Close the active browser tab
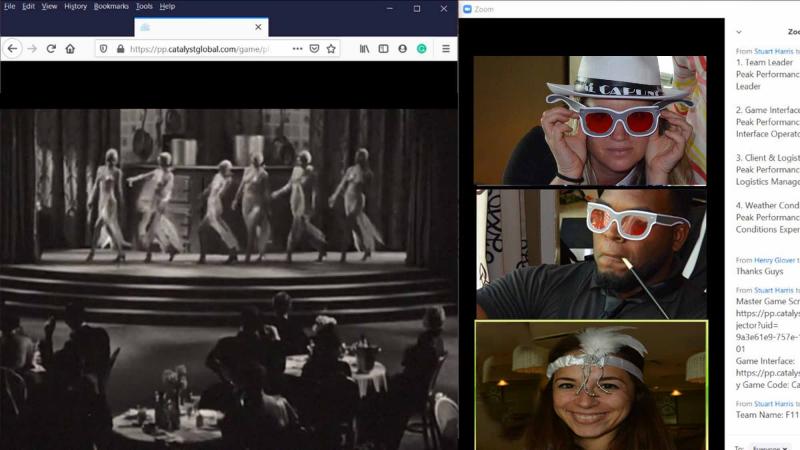 (x=258, y=27)
